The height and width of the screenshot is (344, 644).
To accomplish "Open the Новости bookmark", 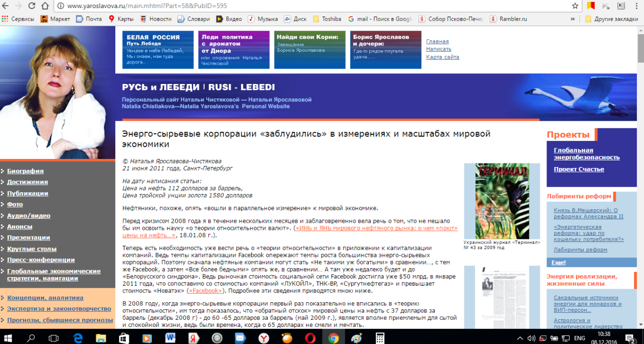I will click(x=156, y=19).
